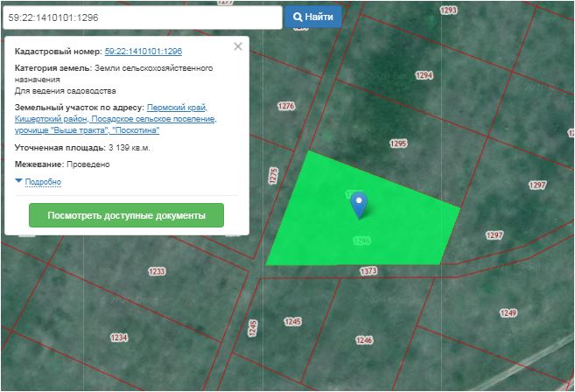Click parcel label 1234 on map

point(118,338)
